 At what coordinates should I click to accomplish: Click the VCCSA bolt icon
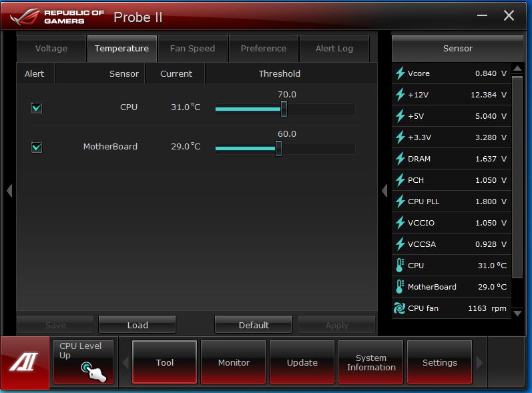click(x=401, y=244)
